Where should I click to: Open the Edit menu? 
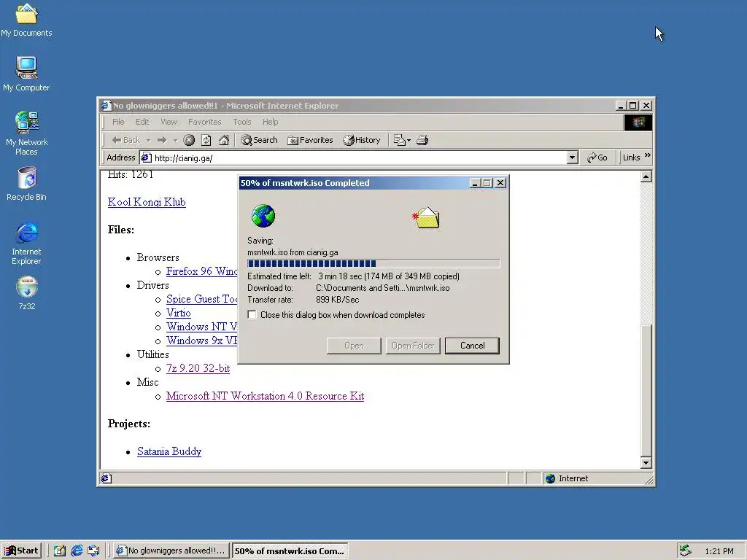pos(142,122)
